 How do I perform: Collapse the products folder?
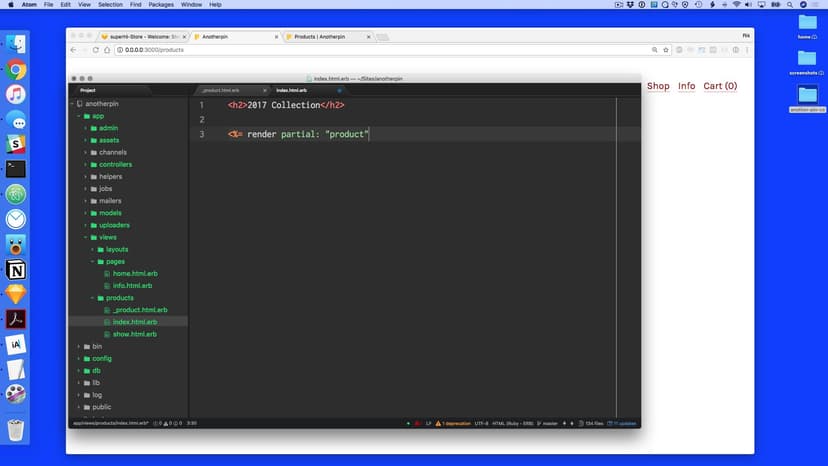coord(119,298)
